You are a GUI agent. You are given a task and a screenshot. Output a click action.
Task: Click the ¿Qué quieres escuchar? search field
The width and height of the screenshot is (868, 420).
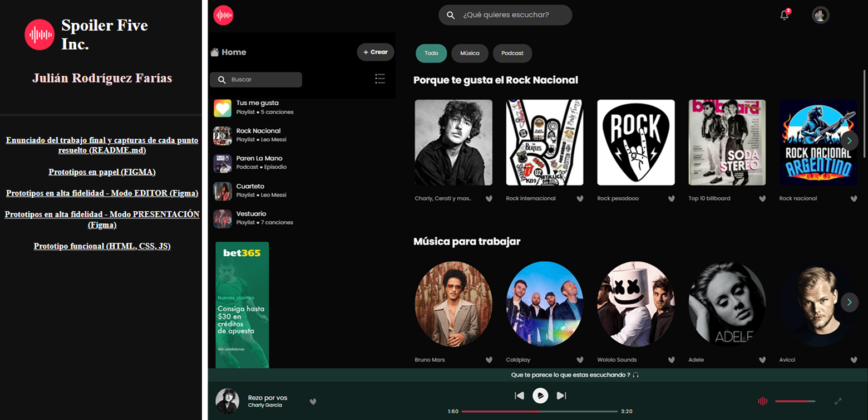click(505, 15)
